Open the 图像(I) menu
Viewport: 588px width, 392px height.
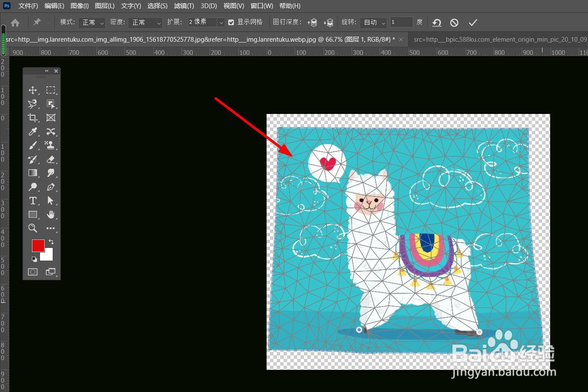(x=80, y=6)
